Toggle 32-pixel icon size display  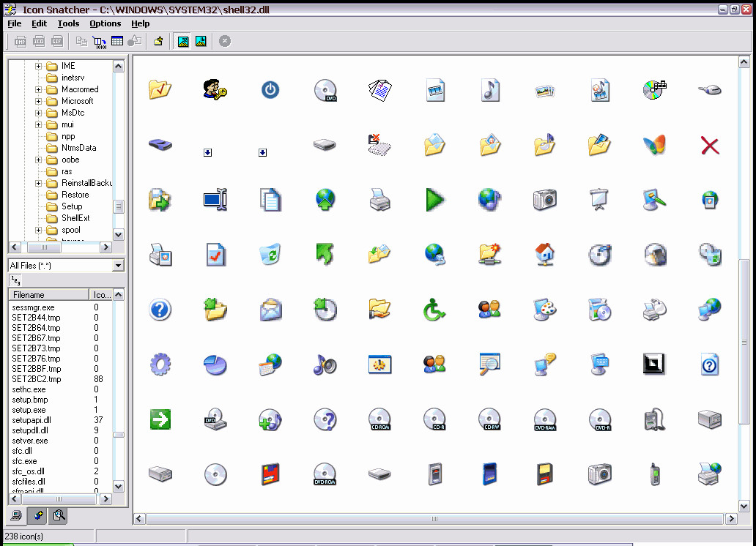183,42
